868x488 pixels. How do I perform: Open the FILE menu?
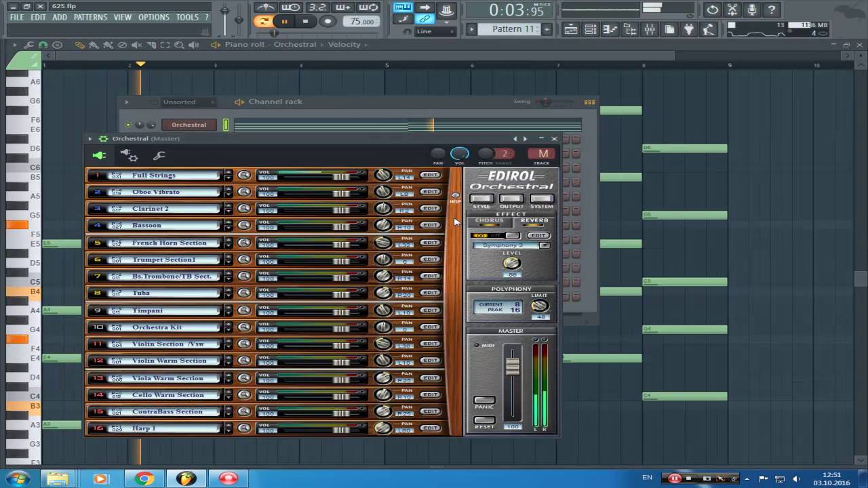[x=17, y=18]
